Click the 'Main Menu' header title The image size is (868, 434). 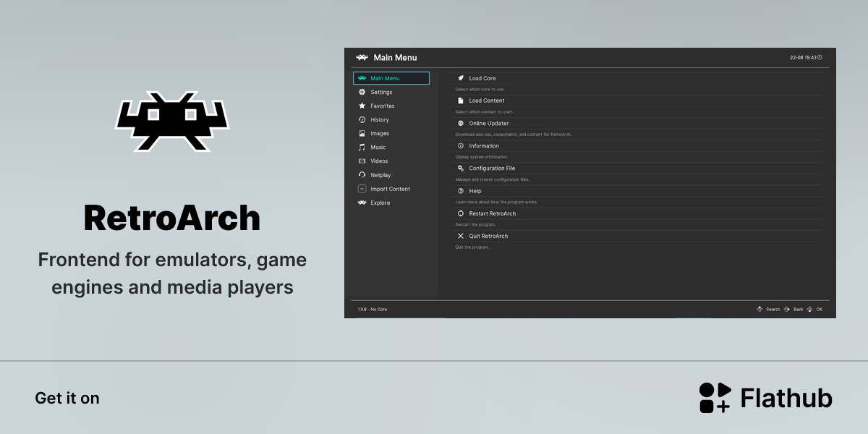point(395,58)
